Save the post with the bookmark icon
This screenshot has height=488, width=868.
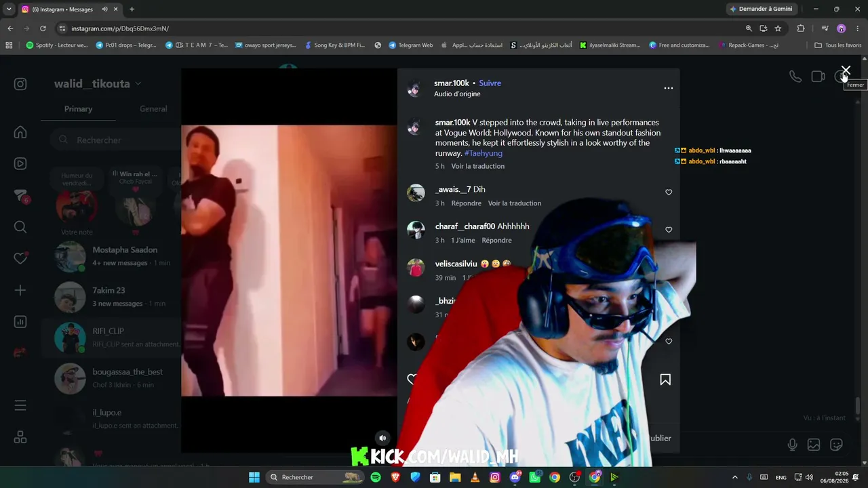tap(665, 380)
